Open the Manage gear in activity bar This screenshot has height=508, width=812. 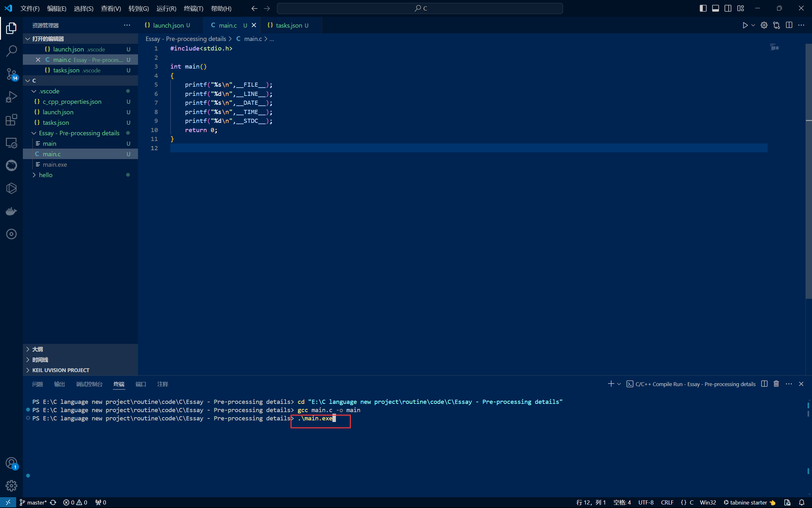(11, 485)
